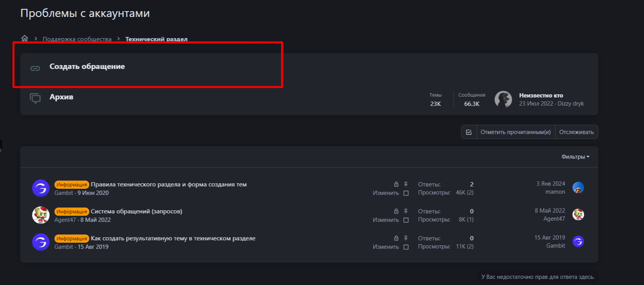
Task: Open Gambit's avatar on the rules thread
Action: (x=41, y=188)
